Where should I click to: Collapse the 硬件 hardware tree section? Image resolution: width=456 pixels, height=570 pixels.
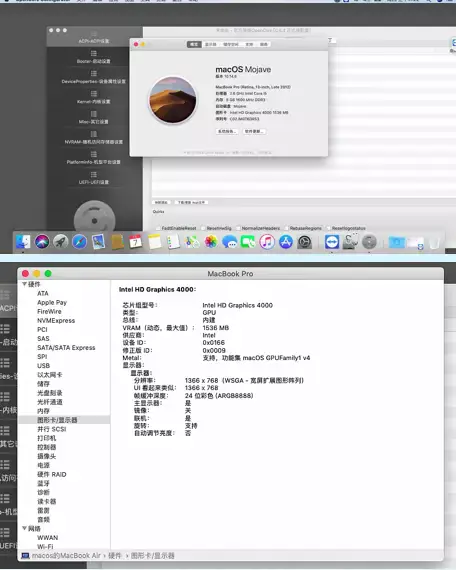24,284
